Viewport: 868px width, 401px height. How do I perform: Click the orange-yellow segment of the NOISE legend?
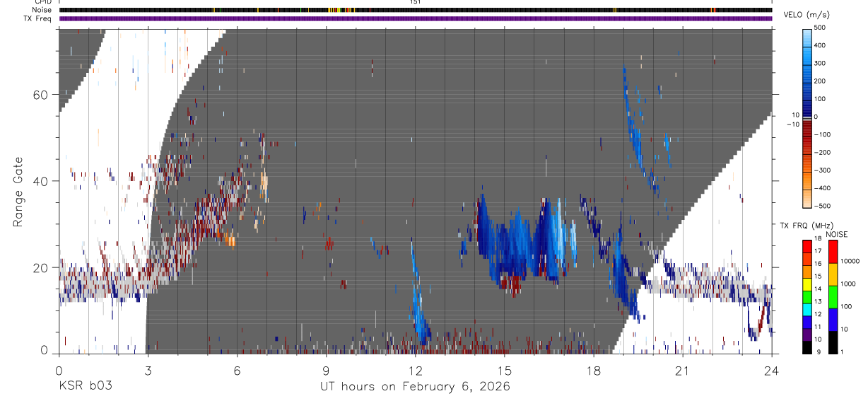pos(833,274)
